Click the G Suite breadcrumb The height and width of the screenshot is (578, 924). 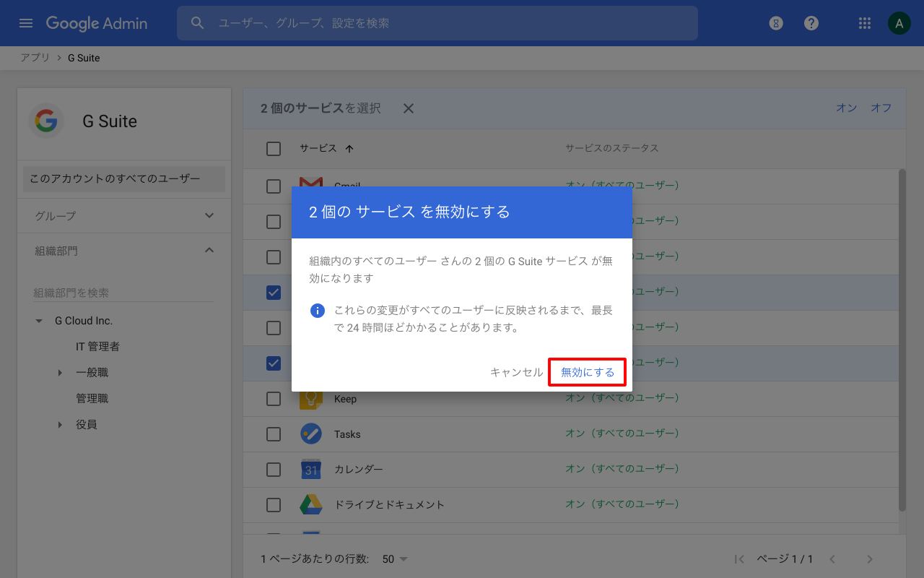point(84,58)
